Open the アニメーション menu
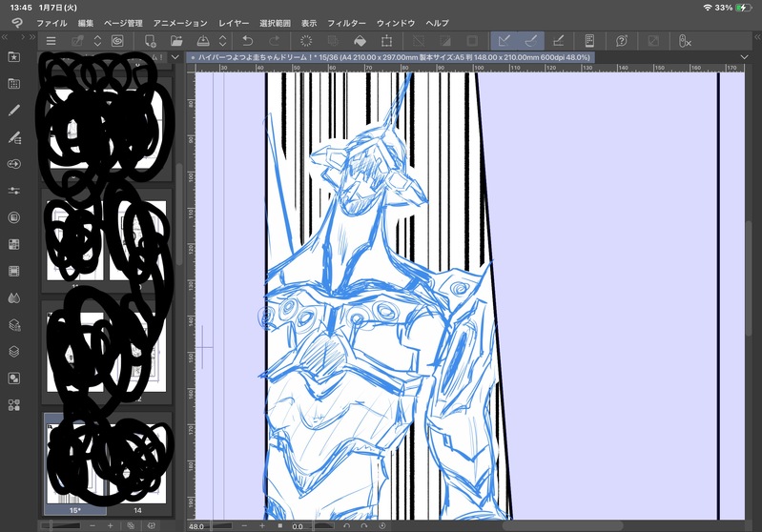762x532 pixels. coord(180,23)
